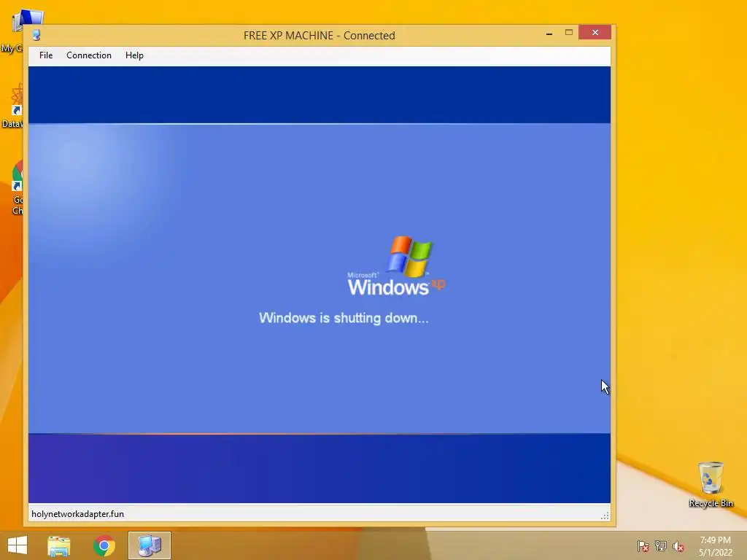Click the virtual machine connection taskbar icon
The image size is (747, 560).
click(150, 545)
